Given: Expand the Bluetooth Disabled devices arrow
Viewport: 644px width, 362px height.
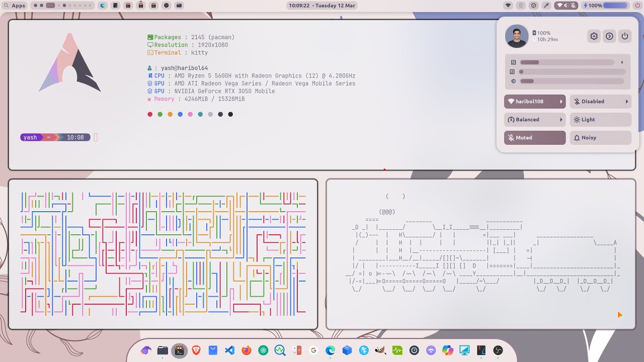Looking at the screenshot, I should (627, 102).
